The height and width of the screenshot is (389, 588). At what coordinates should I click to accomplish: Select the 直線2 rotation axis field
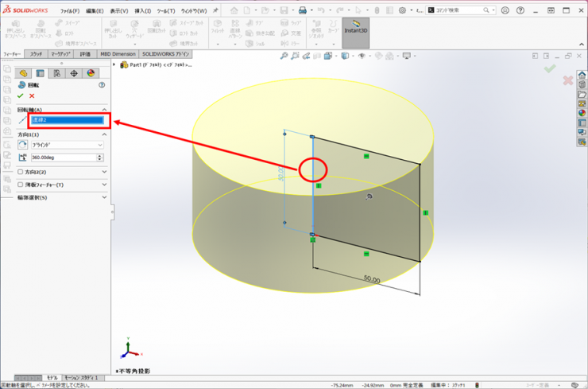(67, 121)
